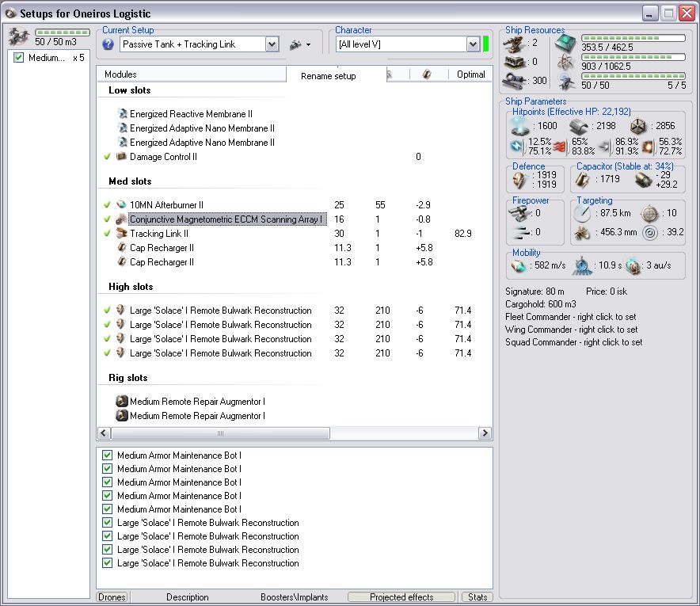Open the Current Setup dropdown arrow
The width and height of the screenshot is (700, 606).
pyautogui.click(x=272, y=44)
